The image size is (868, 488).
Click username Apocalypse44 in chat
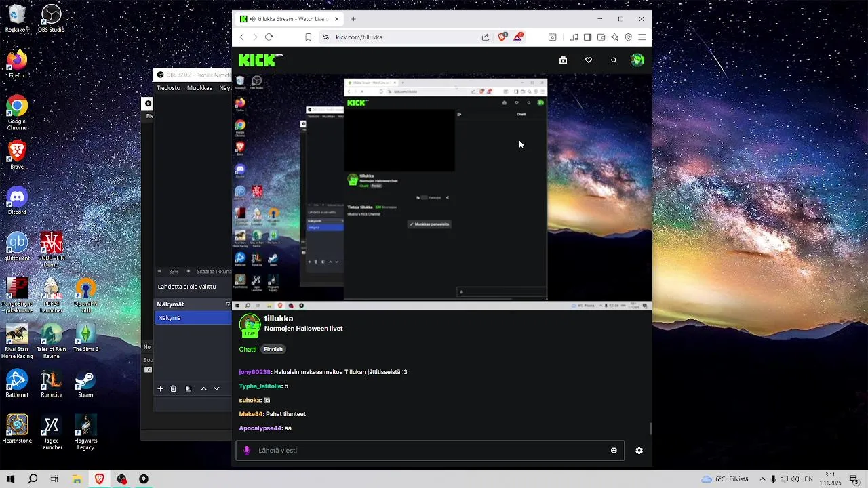point(260,428)
